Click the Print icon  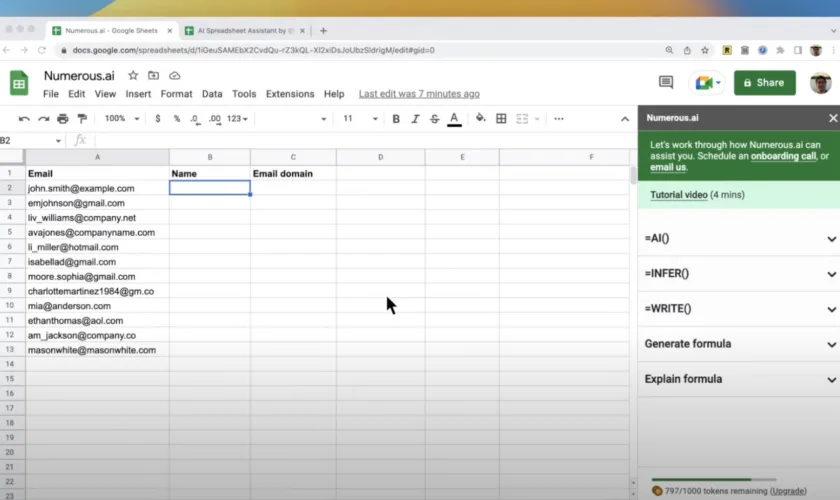[63, 119]
